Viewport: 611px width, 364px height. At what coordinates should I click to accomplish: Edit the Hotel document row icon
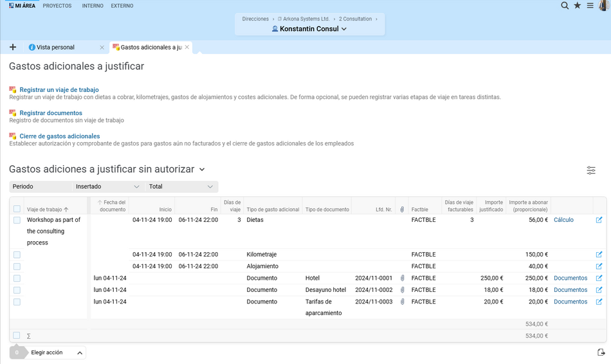point(599,278)
